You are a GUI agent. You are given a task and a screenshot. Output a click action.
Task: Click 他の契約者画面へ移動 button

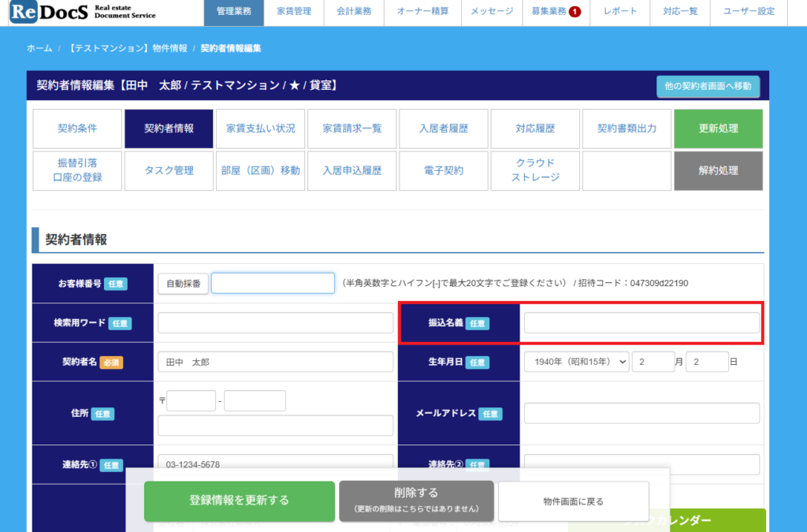click(708, 86)
